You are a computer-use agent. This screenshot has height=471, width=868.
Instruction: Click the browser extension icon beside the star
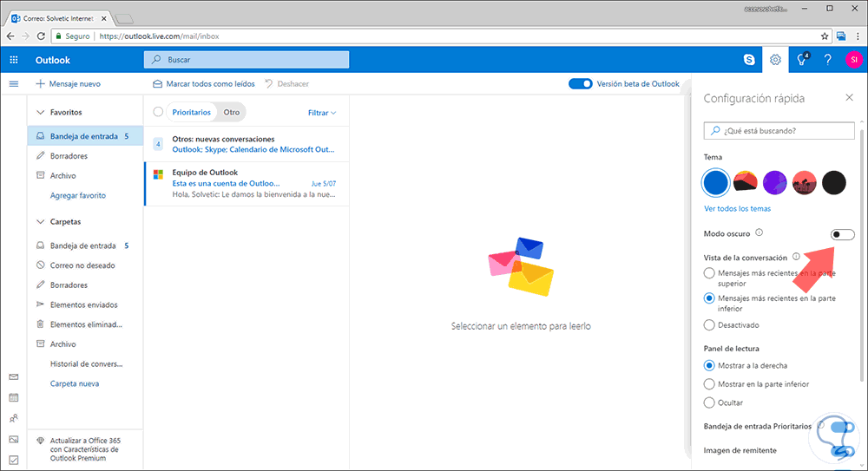[x=841, y=36]
